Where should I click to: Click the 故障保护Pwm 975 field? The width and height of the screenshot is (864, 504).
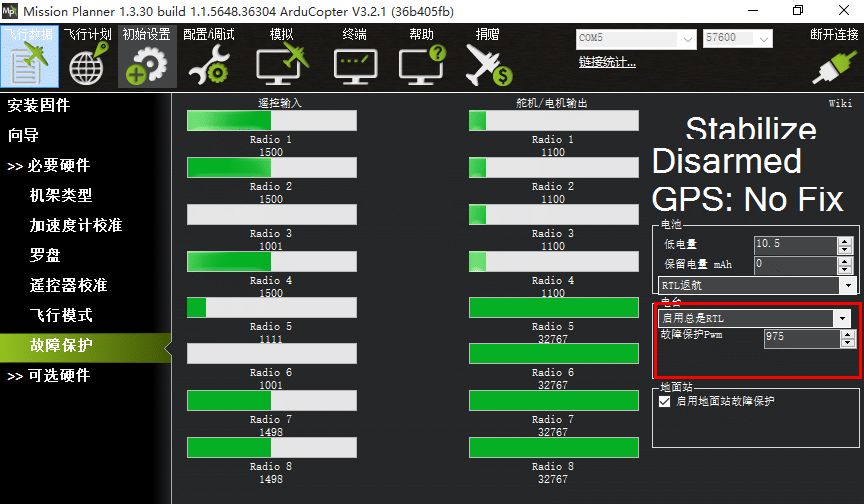(802, 339)
